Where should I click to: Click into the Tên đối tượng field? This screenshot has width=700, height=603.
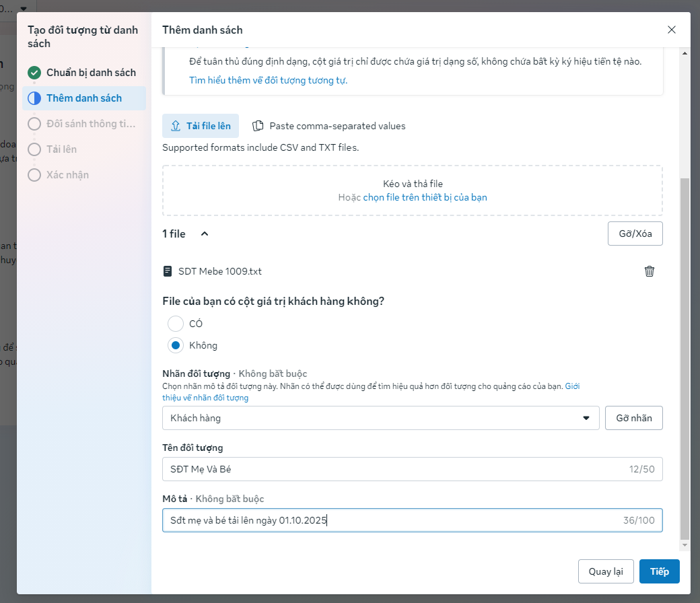tap(390, 469)
